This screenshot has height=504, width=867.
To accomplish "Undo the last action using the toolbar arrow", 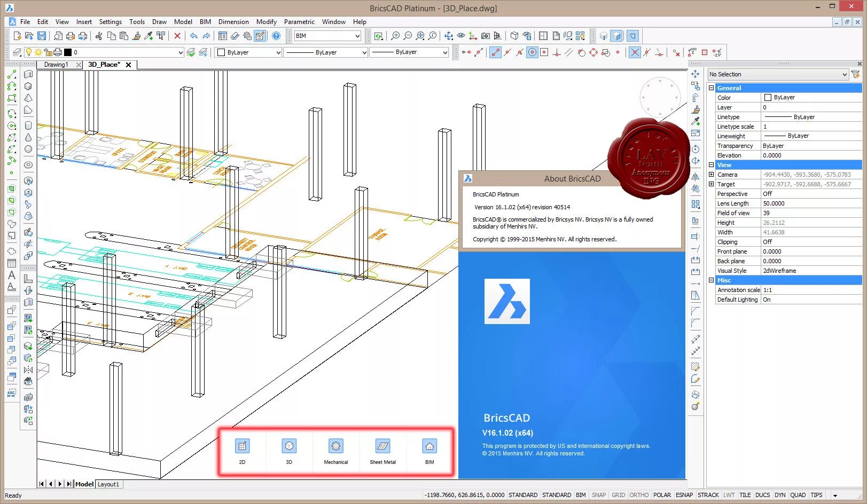I will [193, 36].
